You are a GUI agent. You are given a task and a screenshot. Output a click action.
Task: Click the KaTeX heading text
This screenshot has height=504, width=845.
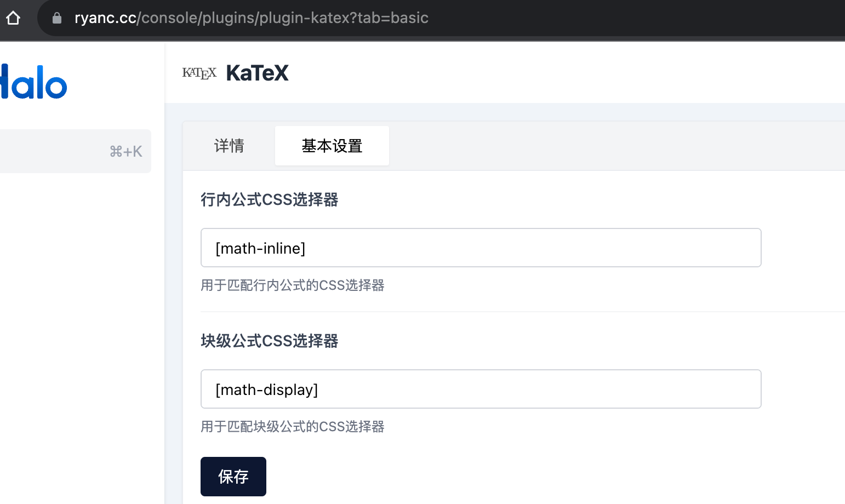click(257, 72)
